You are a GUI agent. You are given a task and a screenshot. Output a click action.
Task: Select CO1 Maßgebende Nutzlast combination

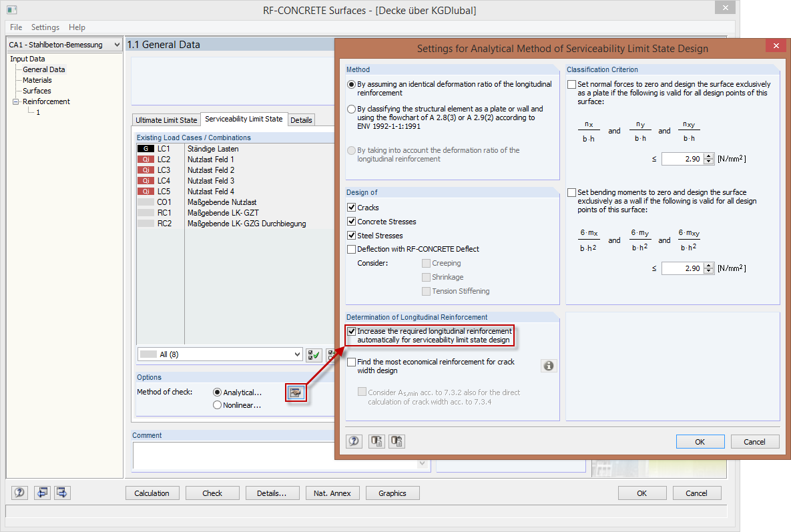tap(235, 202)
